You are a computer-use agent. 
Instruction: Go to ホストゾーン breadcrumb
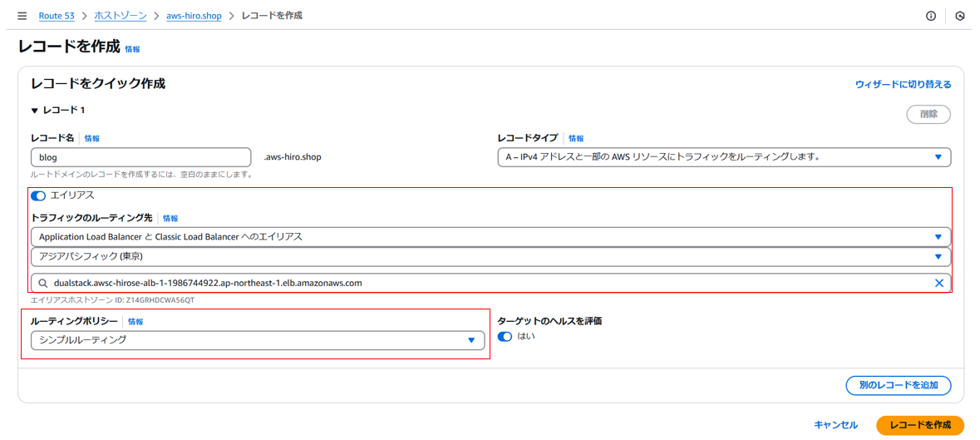[x=120, y=16]
